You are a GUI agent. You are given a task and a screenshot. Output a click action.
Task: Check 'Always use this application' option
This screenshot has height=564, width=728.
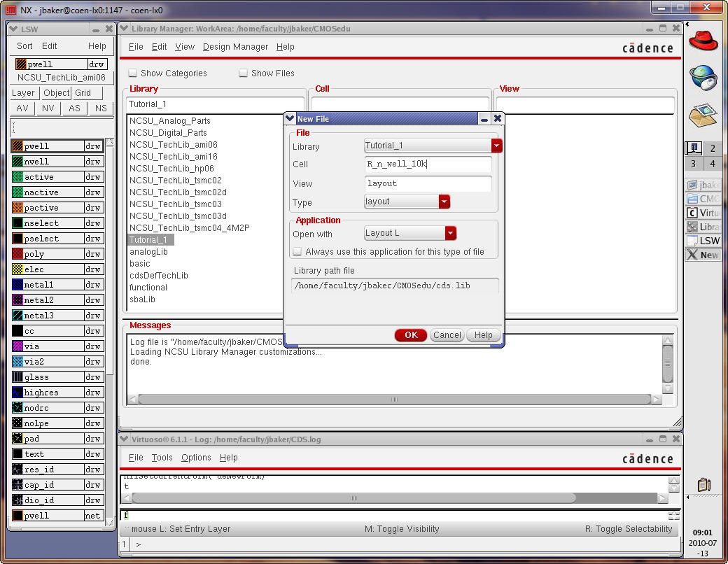(297, 252)
